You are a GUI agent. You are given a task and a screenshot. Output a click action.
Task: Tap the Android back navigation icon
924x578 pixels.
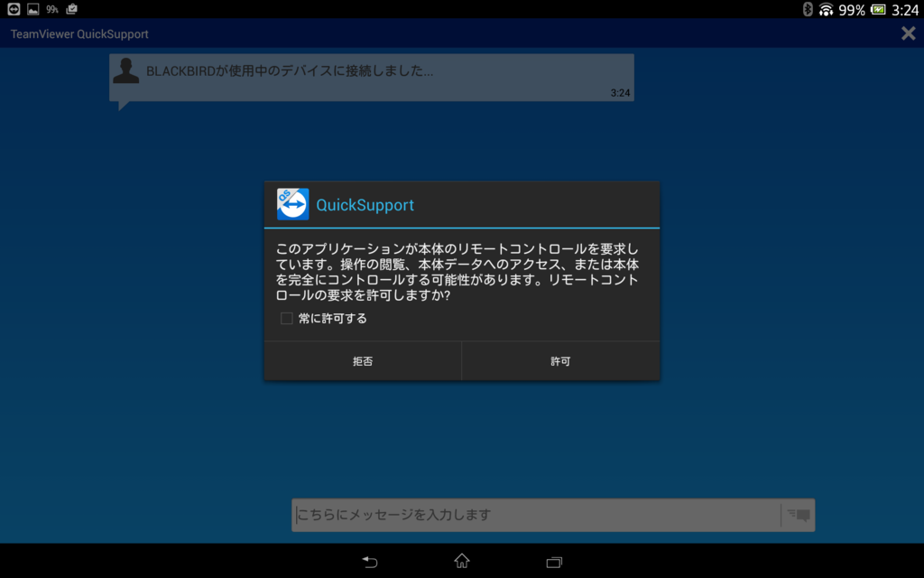[x=369, y=562]
